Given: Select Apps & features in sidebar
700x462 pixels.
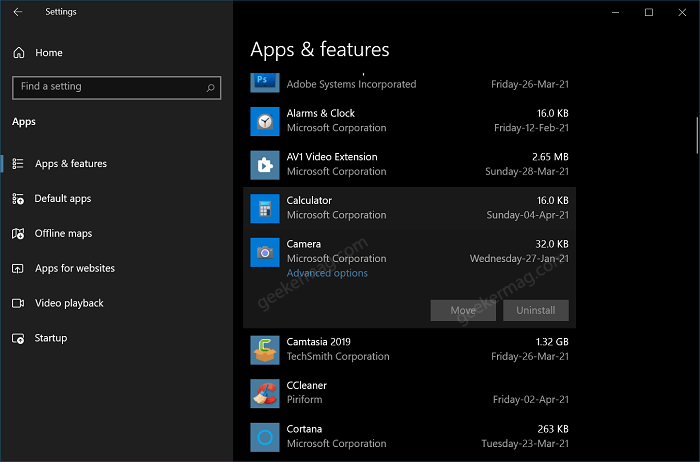Looking at the screenshot, I should (117, 163).
